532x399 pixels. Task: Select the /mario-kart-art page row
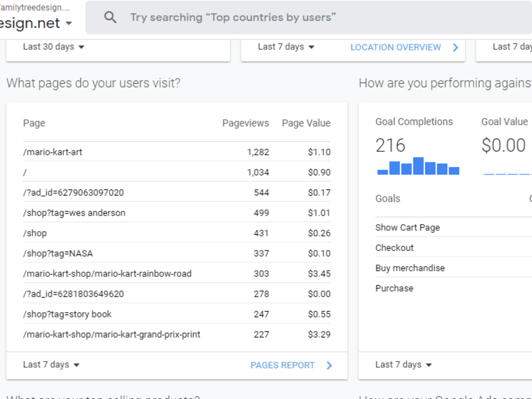177,152
